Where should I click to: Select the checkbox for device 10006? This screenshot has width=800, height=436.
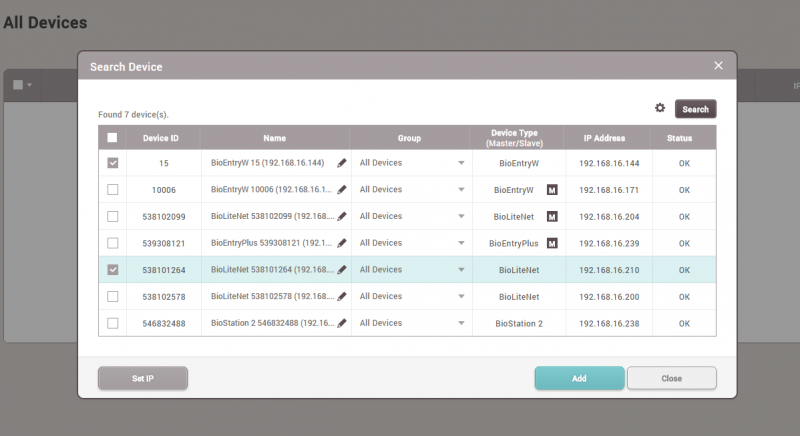tap(113, 189)
